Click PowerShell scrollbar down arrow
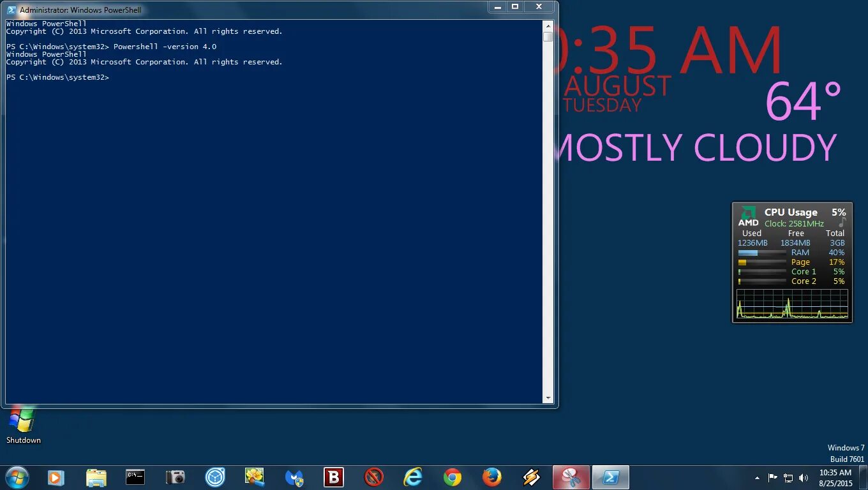 coord(548,398)
